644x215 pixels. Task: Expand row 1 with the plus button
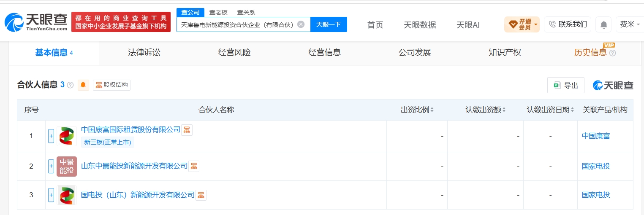51,136
